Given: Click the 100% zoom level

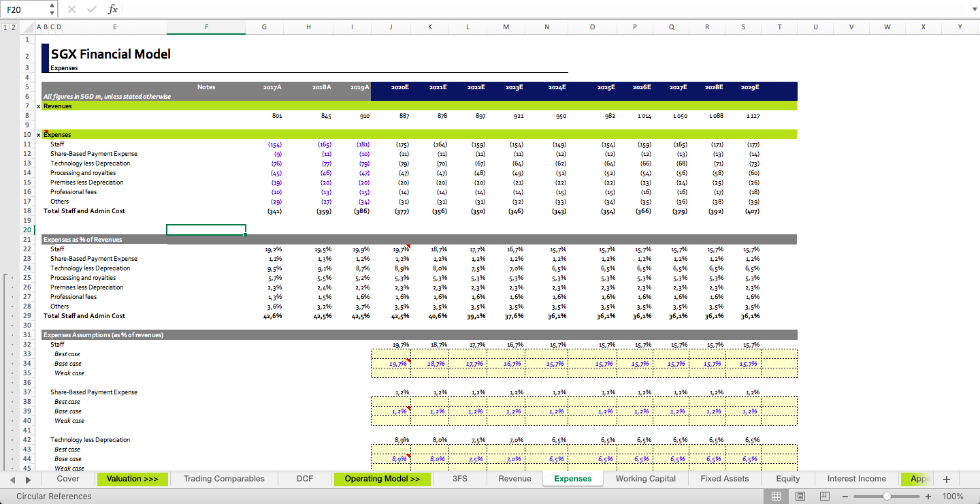Looking at the screenshot, I should click(x=953, y=497).
